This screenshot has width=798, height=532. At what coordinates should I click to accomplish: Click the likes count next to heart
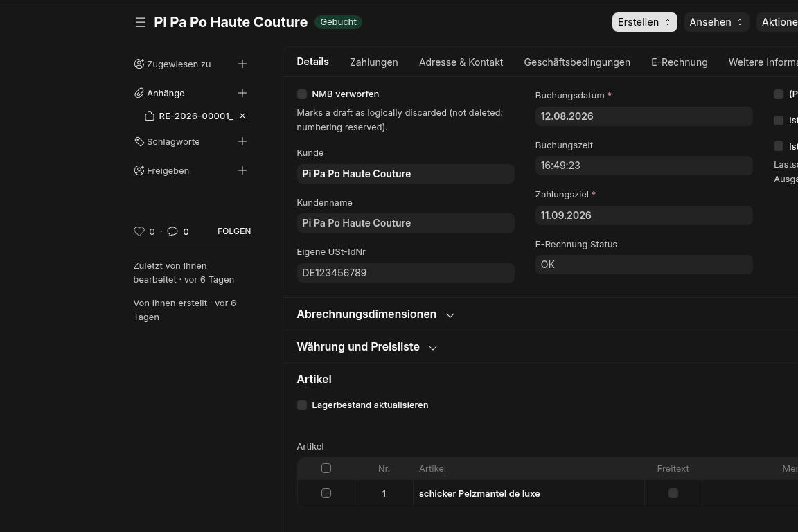coord(152,231)
